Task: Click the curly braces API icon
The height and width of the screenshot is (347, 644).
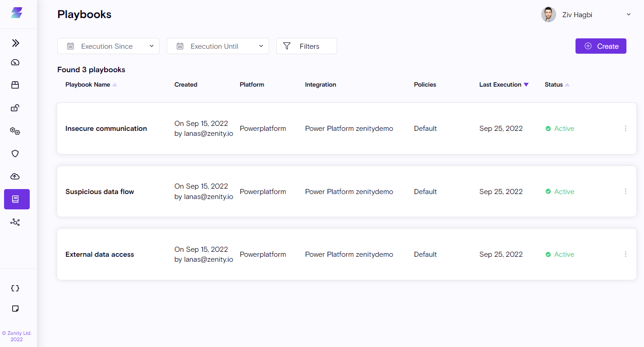Action: 15,288
